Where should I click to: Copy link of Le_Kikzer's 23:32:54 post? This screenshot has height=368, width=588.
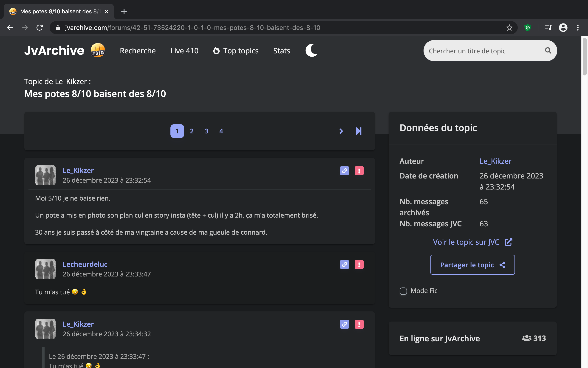pyautogui.click(x=344, y=171)
